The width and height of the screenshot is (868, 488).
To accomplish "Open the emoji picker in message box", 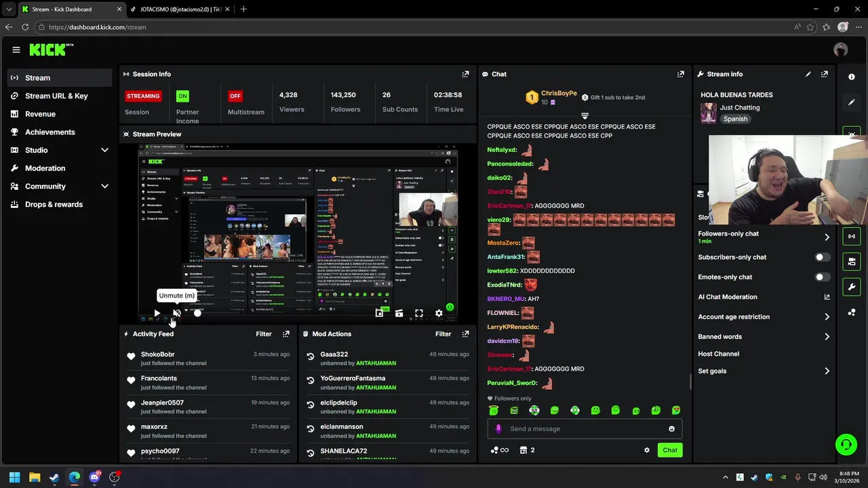I will tap(671, 428).
